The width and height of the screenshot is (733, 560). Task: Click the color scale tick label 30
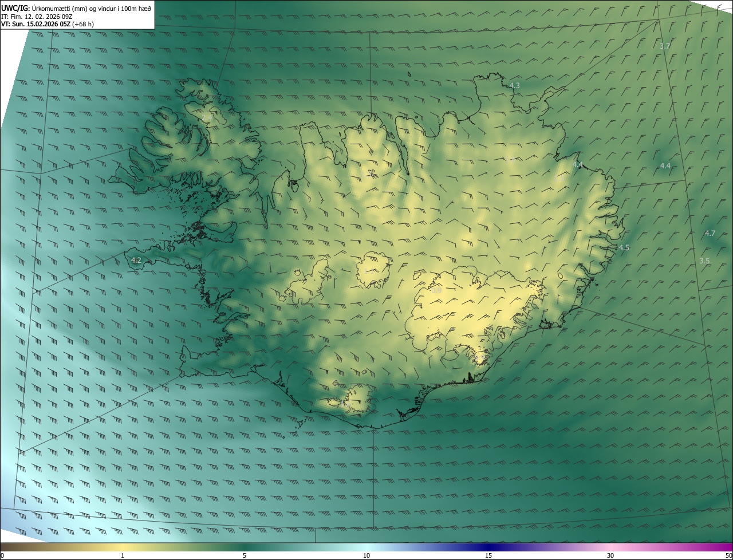click(610, 555)
